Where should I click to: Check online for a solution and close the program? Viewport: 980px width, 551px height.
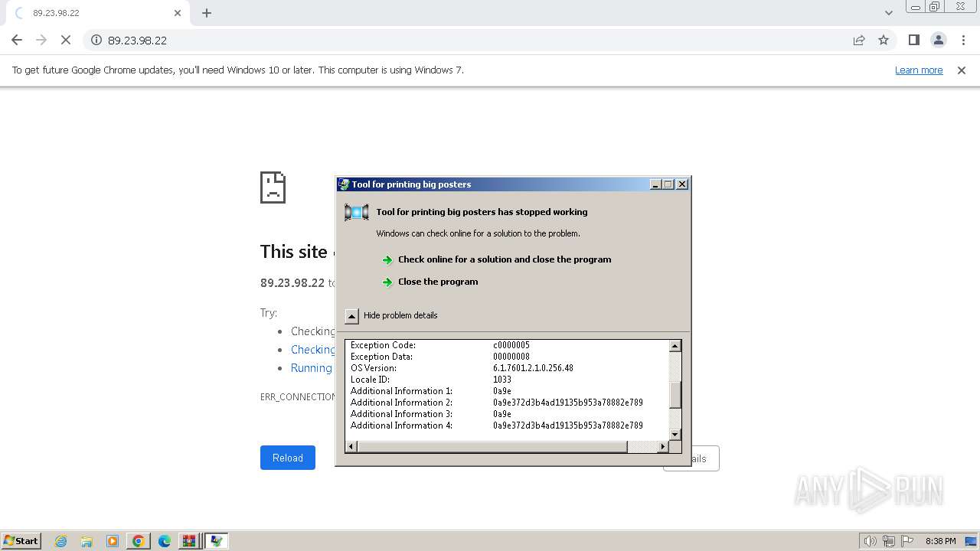pos(505,259)
